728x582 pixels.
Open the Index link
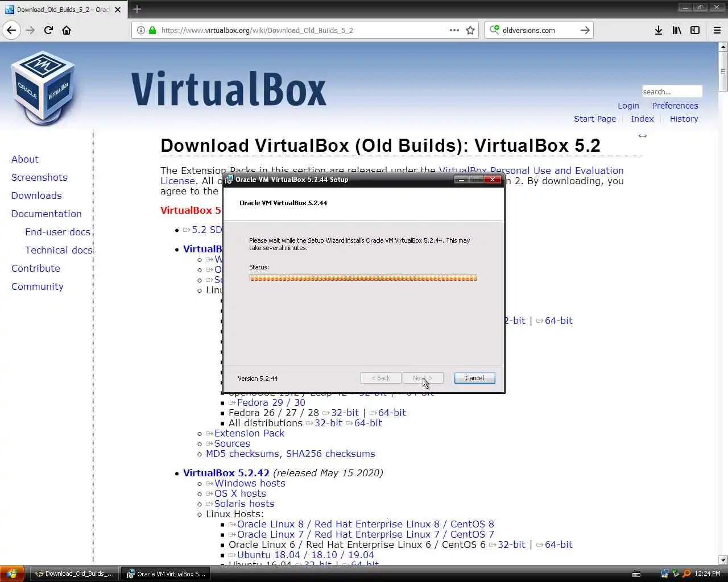tap(642, 119)
